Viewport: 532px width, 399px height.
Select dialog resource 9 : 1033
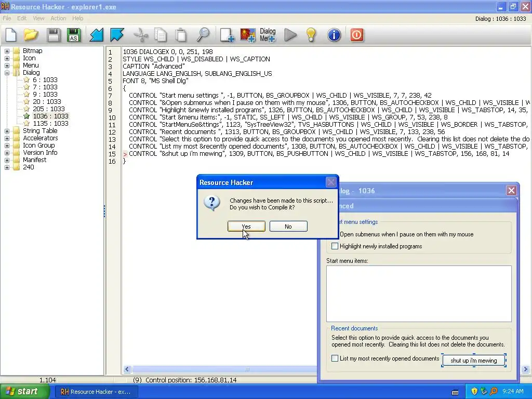click(x=45, y=95)
